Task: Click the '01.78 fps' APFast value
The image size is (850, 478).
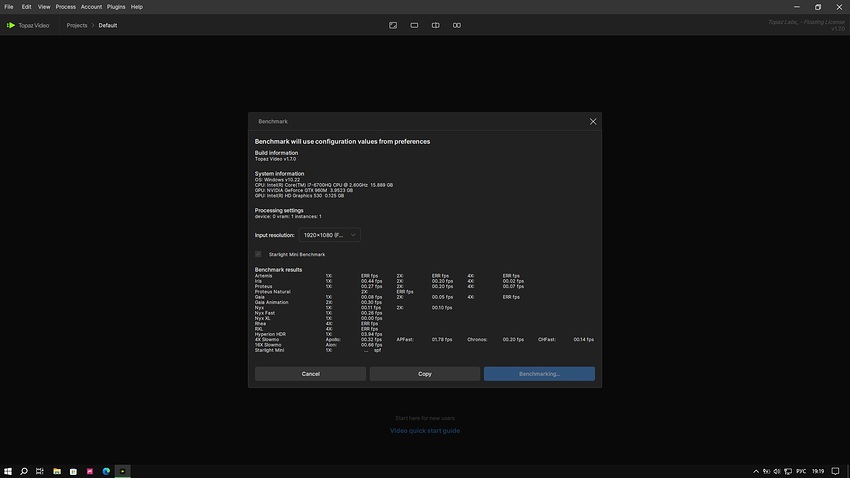Action: (442, 339)
